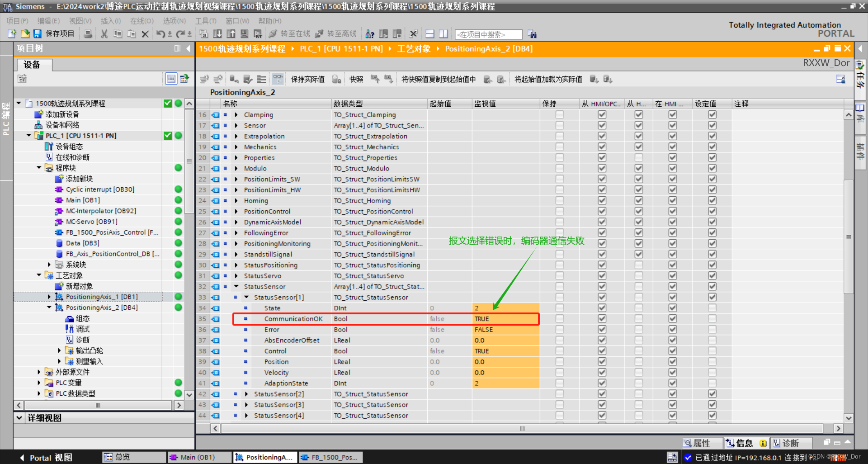Expand the StatusSensor[2] row
Viewport: 868px width, 464px height.
(246, 394)
